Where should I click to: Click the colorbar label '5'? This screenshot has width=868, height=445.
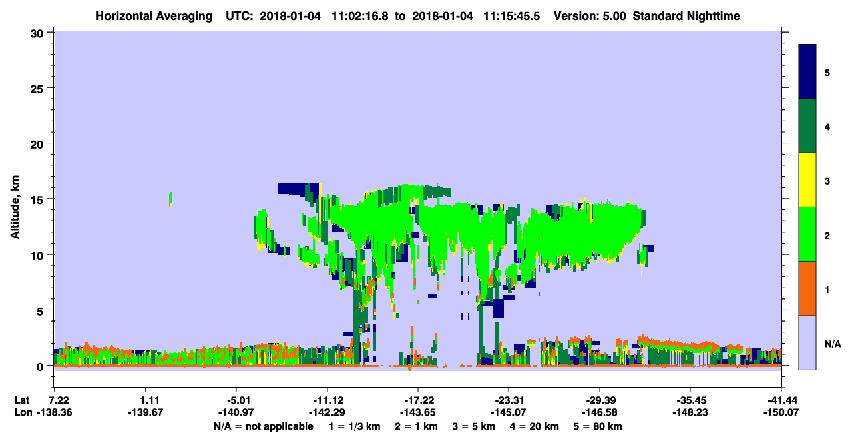point(827,72)
